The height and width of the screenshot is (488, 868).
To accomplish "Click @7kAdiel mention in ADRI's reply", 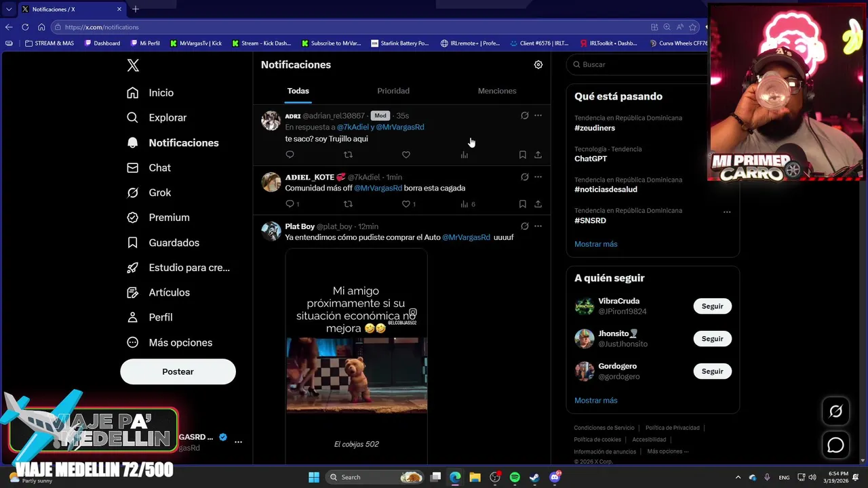I will tap(353, 127).
